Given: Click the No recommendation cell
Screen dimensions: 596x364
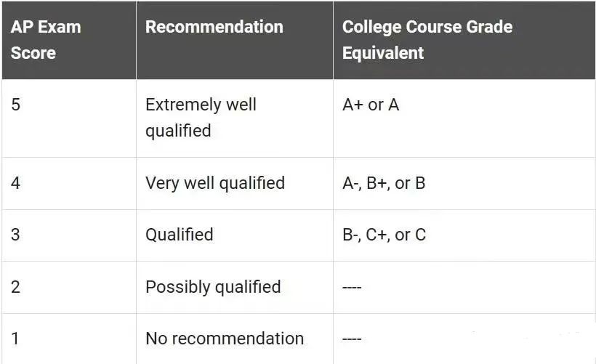Looking at the screenshot, I should click(235, 339).
